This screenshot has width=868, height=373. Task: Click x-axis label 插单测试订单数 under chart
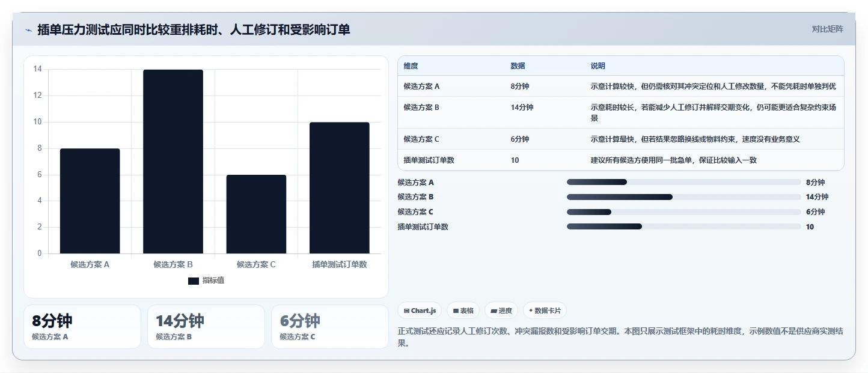coord(339,264)
